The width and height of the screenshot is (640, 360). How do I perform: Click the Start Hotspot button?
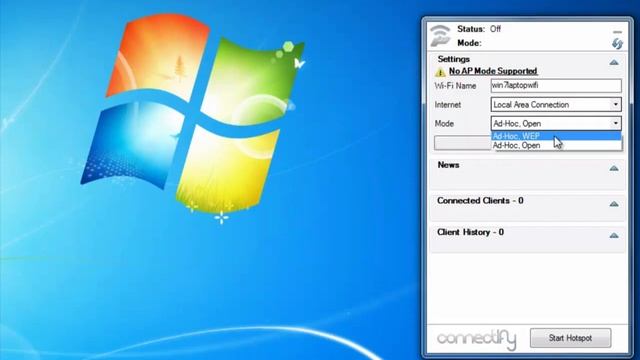[570, 338]
